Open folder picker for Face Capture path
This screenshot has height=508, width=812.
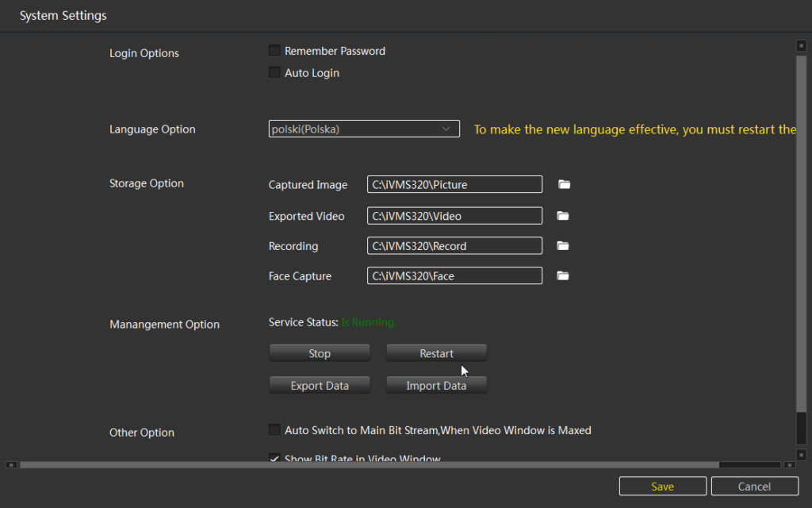pyautogui.click(x=564, y=276)
